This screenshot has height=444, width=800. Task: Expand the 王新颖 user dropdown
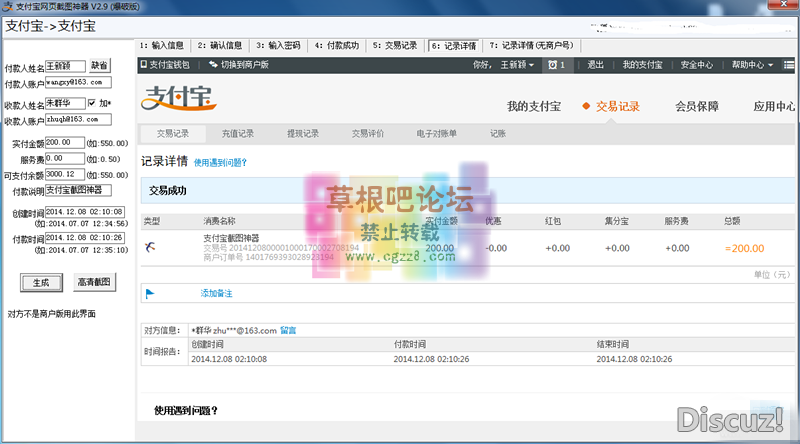(x=517, y=65)
